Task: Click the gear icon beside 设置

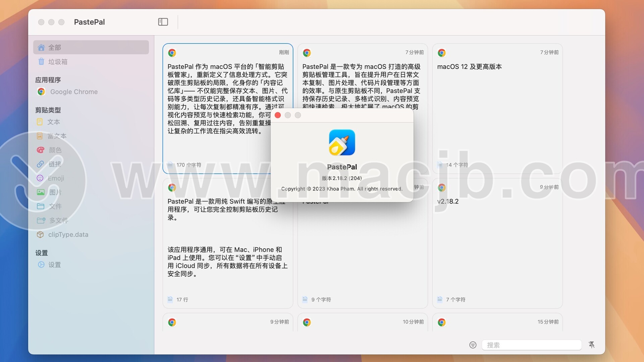Action: 41,264
